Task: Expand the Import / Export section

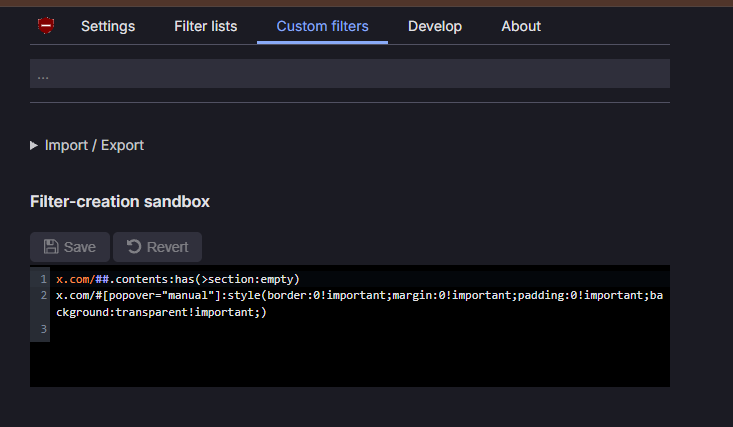Action: tap(87, 145)
